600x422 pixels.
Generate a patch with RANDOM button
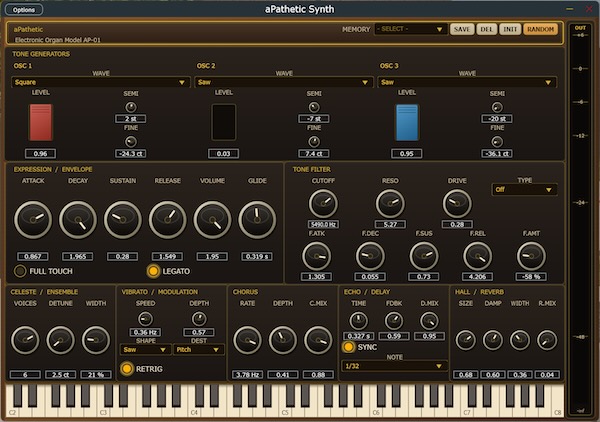pyautogui.click(x=540, y=29)
